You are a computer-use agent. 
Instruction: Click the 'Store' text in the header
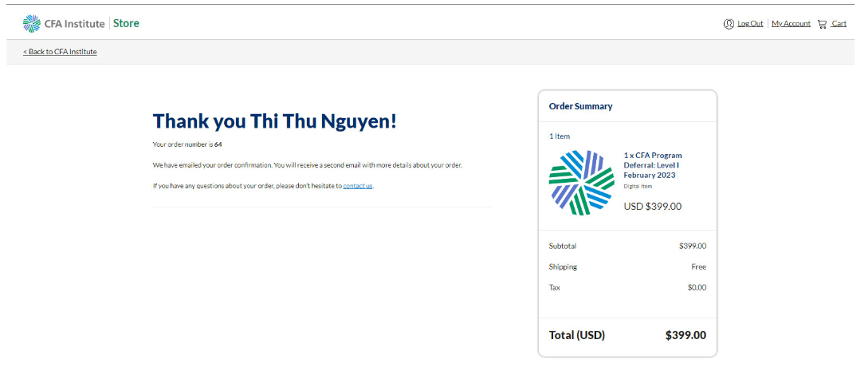[126, 23]
